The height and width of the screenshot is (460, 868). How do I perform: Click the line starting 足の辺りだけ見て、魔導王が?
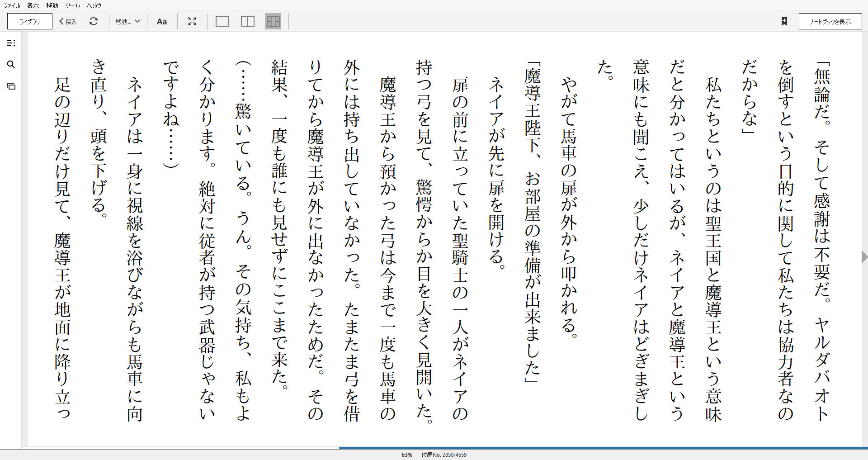[62, 249]
